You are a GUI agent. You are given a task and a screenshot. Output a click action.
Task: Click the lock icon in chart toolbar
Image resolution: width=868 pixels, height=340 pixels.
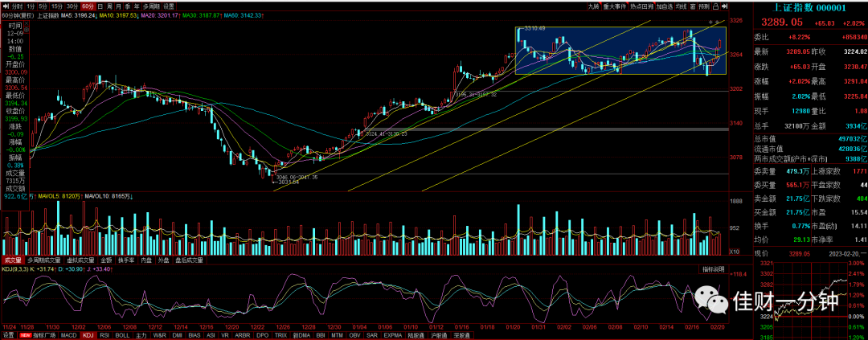coord(716,6)
